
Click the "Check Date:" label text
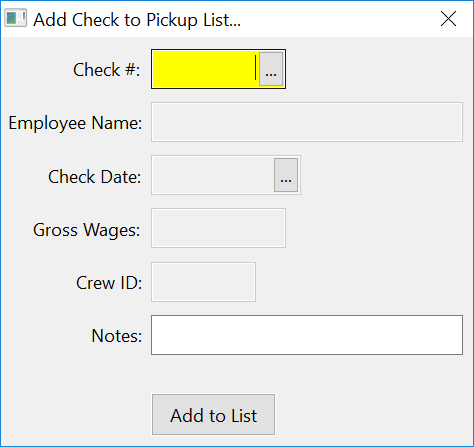click(x=95, y=176)
